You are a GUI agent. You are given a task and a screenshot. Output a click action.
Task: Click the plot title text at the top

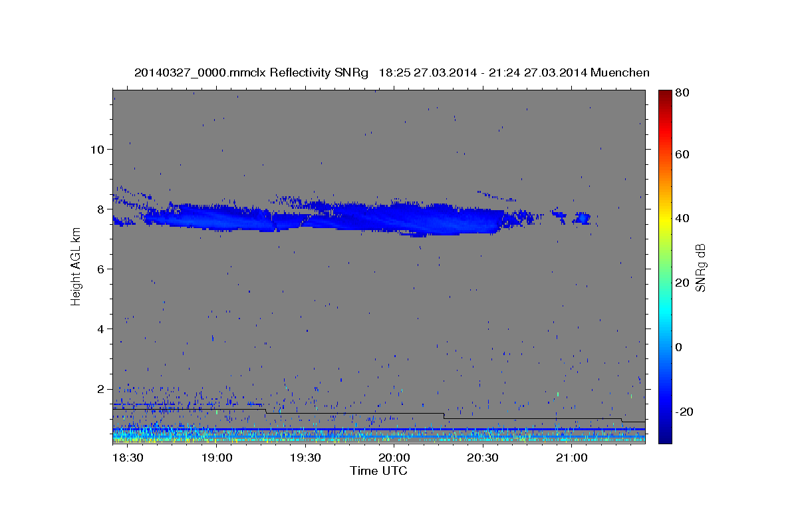392,72
